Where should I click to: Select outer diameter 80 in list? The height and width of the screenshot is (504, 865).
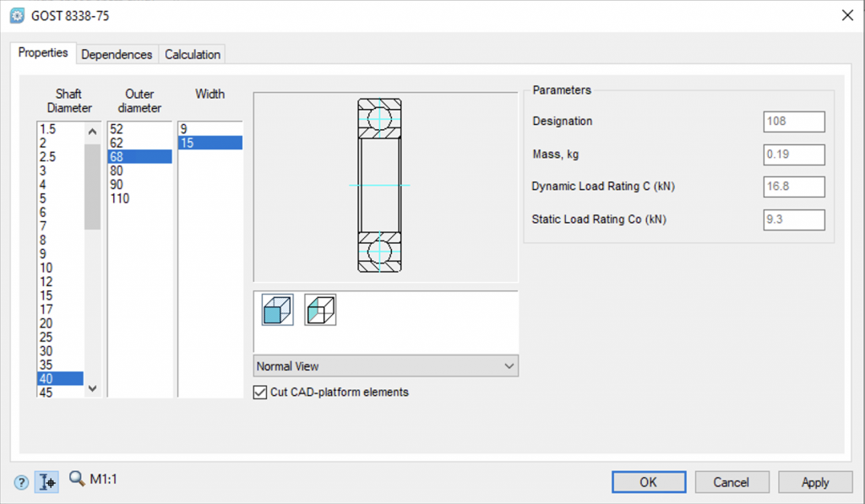[117, 171]
